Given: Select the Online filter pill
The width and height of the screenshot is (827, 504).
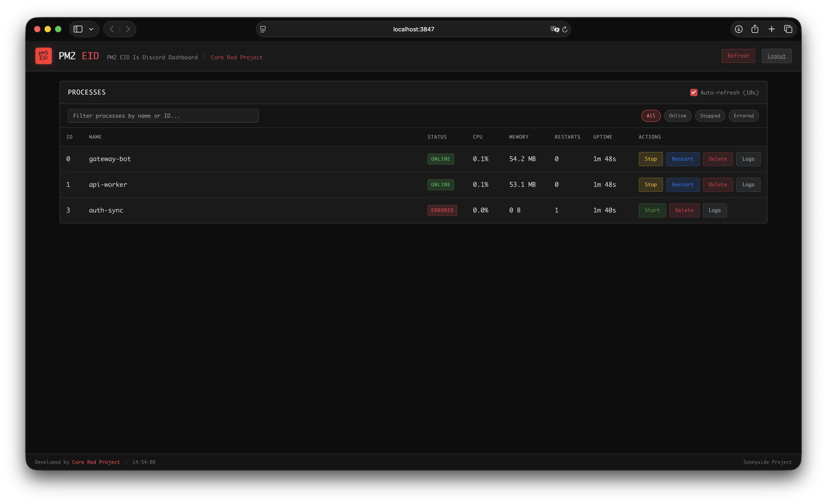Looking at the screenshot, I should (x=677, y=116).
